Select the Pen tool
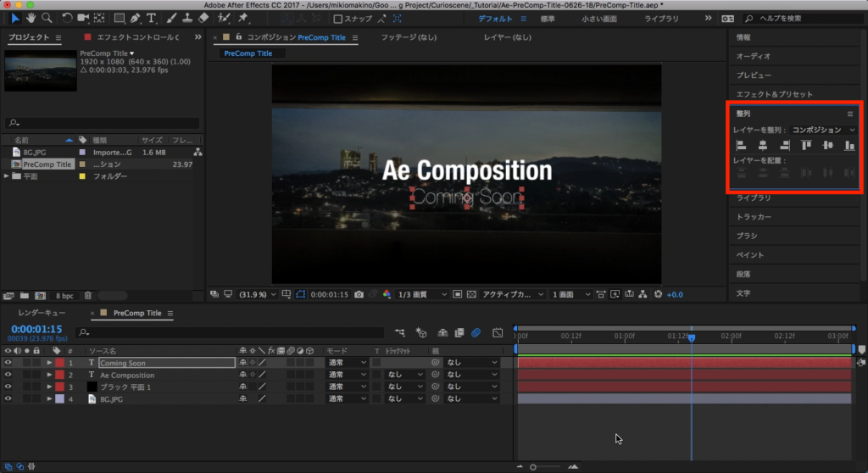 coord(136,18)
